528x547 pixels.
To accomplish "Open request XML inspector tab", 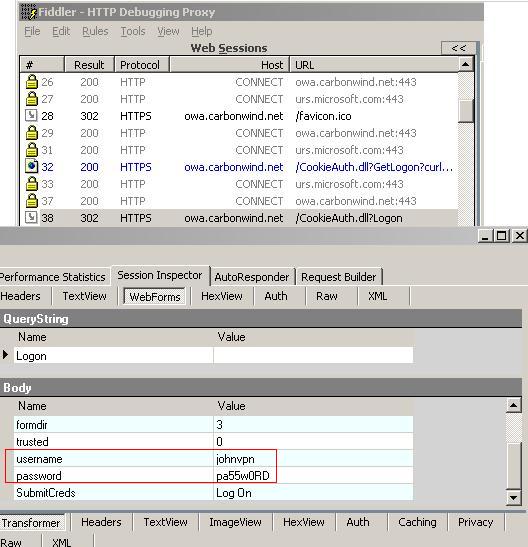I will pyautogui.click(x=378, y=296).
